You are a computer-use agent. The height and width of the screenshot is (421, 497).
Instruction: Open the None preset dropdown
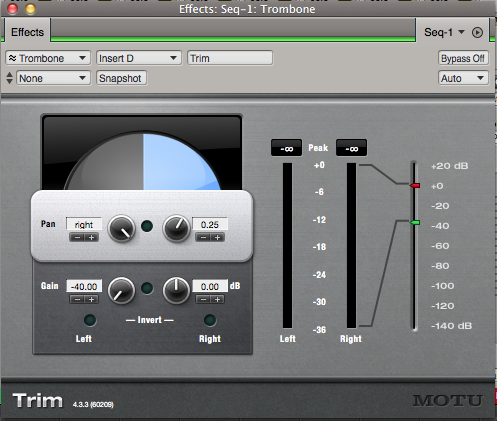click(53, 78)
